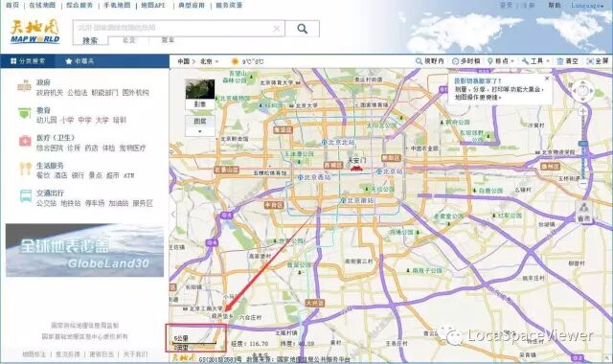Open the 首页 home menu

(x=12, y=5)
